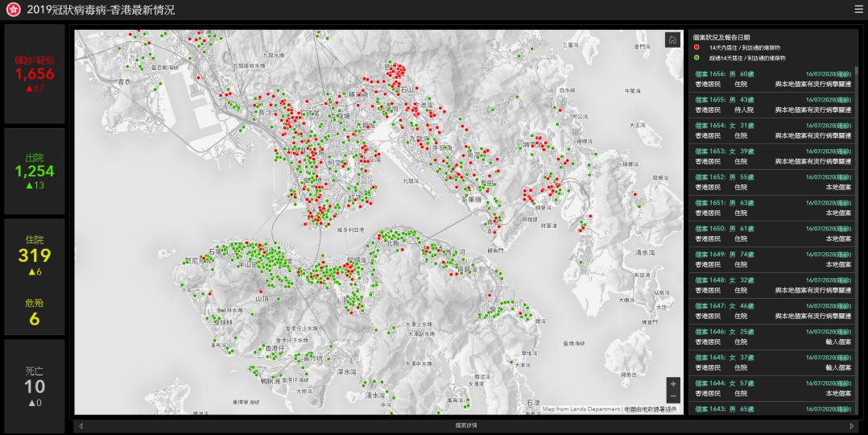Select case 1646 imported case entry
The image size is (868, 435).
[772, 337]
